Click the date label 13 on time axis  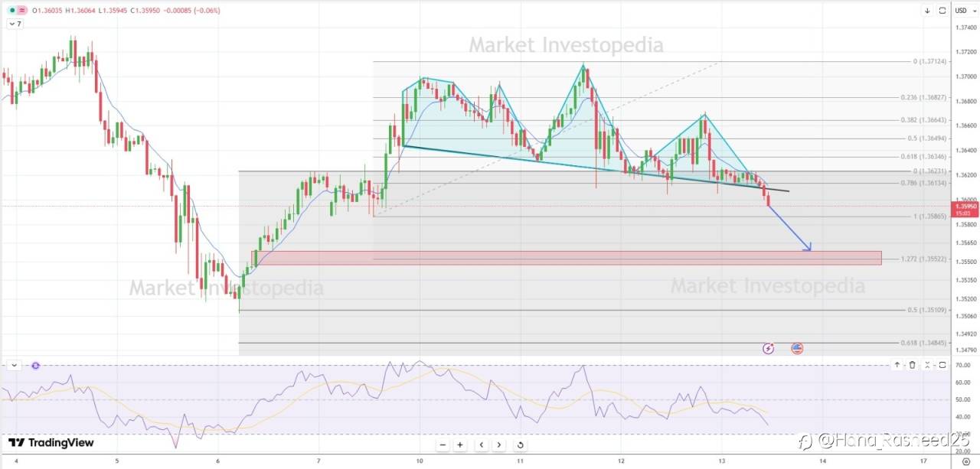[722, 461]
